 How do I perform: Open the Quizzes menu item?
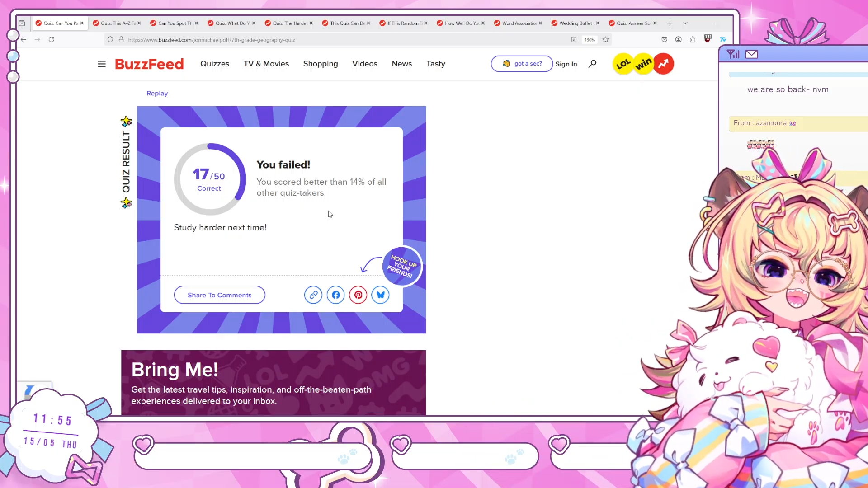click(215, 64)
